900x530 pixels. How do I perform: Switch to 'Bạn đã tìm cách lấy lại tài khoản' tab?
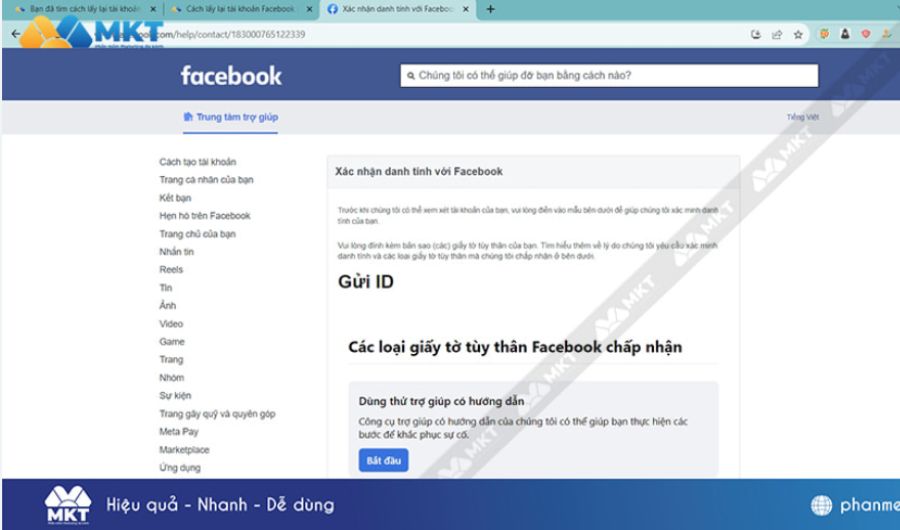coord(85,9)
